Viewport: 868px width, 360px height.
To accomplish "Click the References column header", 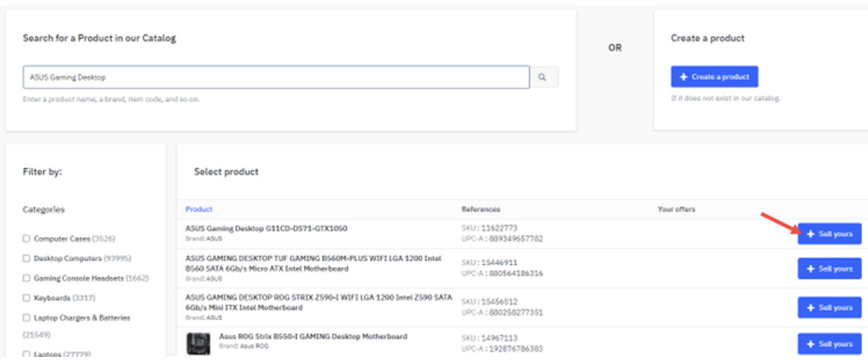I will pos(480,209).
